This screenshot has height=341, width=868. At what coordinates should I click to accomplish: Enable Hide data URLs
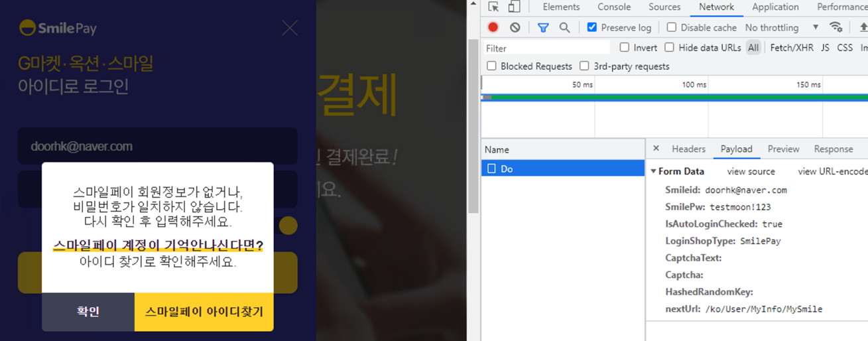point(669,47)
